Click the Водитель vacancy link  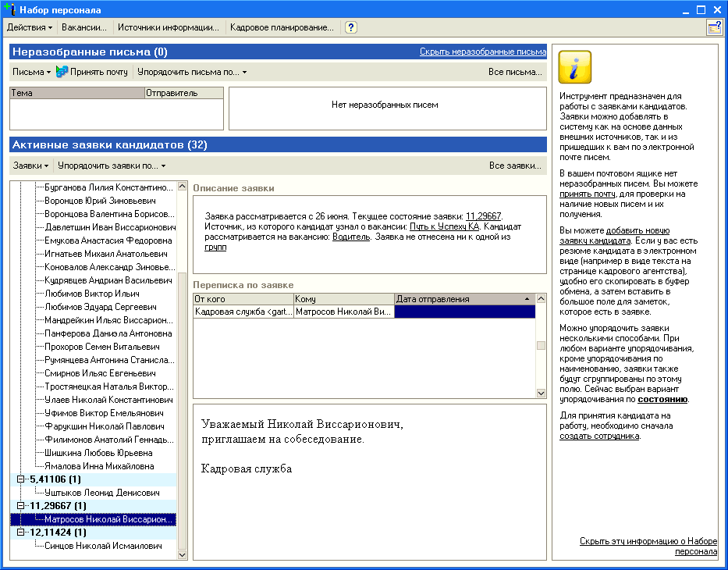(351, 237)
